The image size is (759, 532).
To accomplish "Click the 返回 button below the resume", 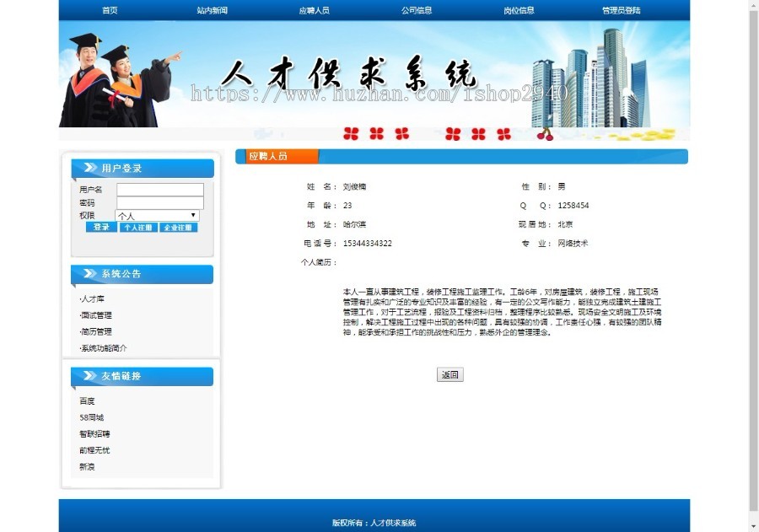I will (449, 374).
